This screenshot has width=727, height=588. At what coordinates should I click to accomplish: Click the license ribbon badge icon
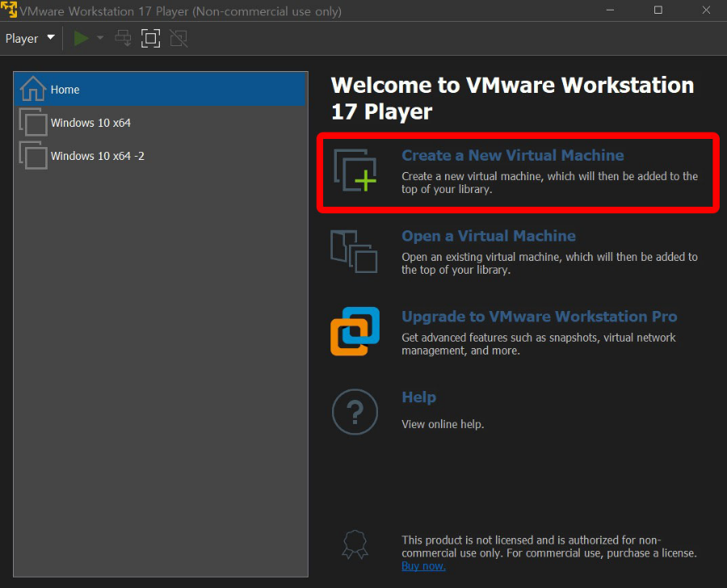click(355, 544)
